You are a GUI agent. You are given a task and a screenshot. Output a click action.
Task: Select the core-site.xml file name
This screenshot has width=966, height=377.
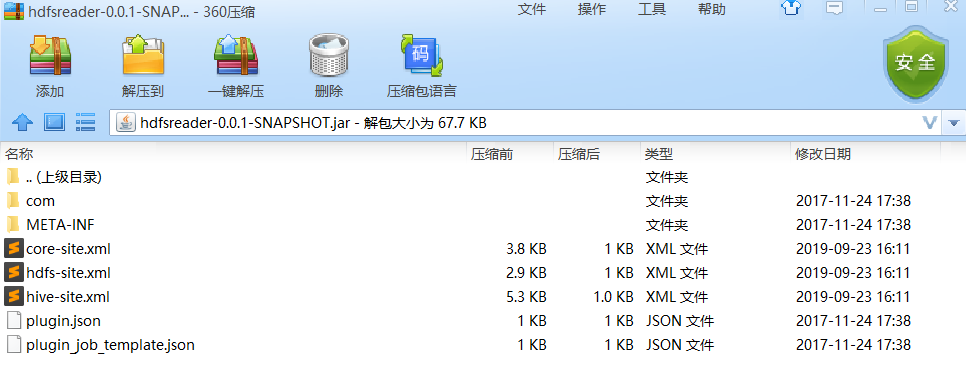point(68,249)
